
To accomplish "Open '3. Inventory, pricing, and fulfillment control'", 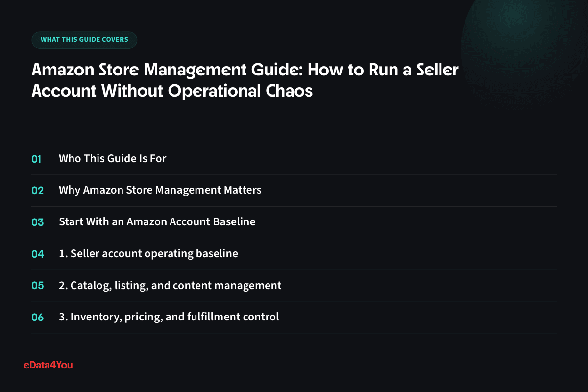I will point(169,317).
